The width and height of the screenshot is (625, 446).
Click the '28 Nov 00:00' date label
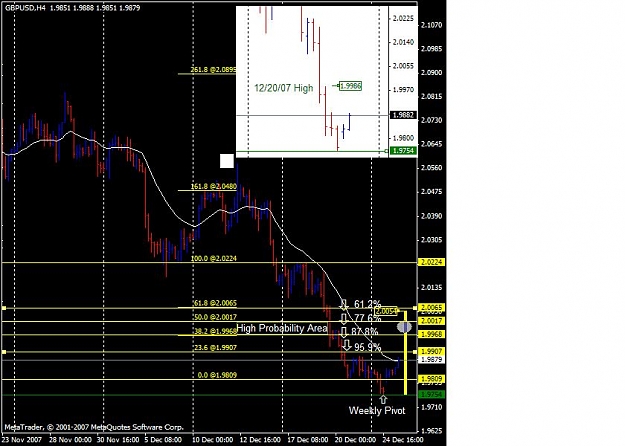(x=70, y=440)
